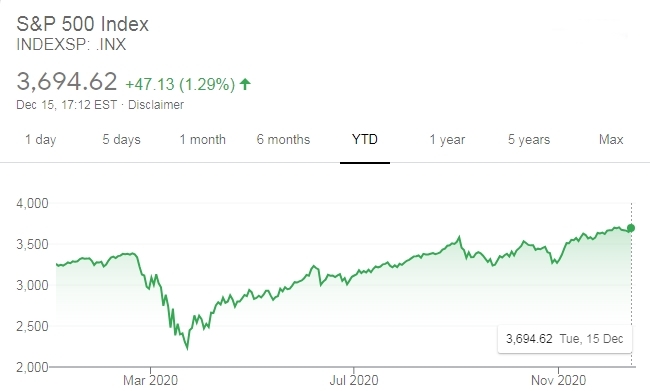650x391 pixels.
Task: Click the 3,694.62 price value
Action: pyautogui.click(x=67, y=81)
